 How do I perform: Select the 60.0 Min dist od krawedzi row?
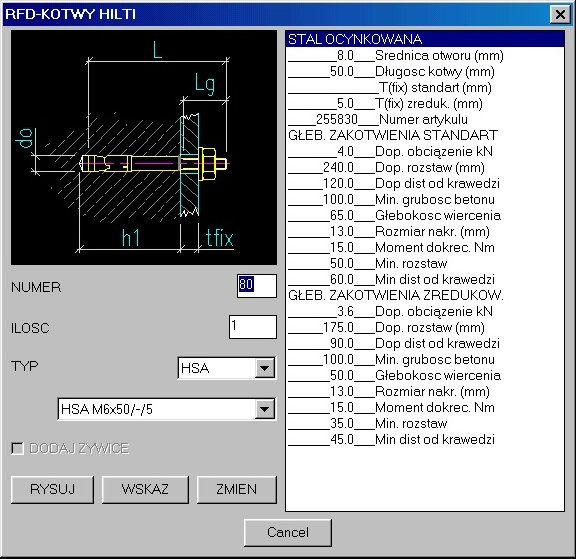[x=425, y=280]
